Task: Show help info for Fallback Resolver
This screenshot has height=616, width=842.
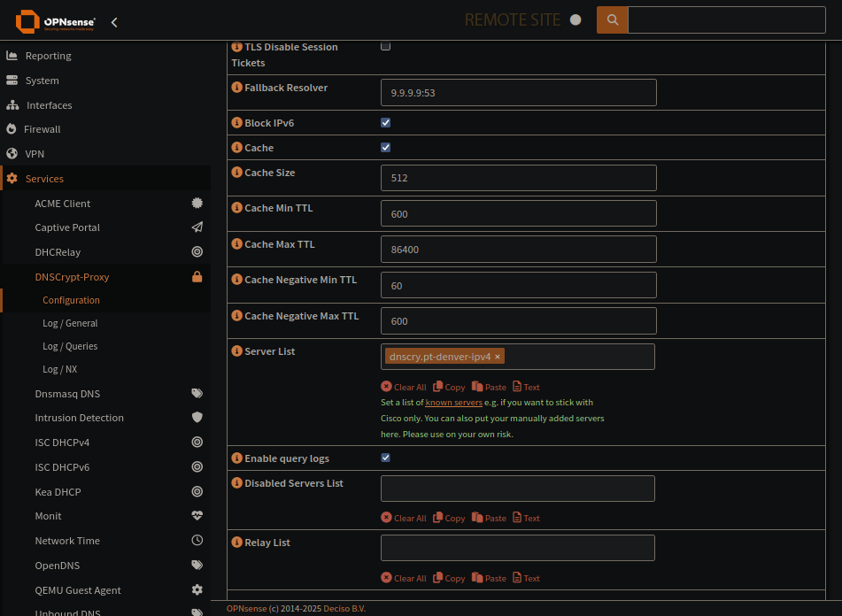Action: pyautogui.click(x=236, y=87)
